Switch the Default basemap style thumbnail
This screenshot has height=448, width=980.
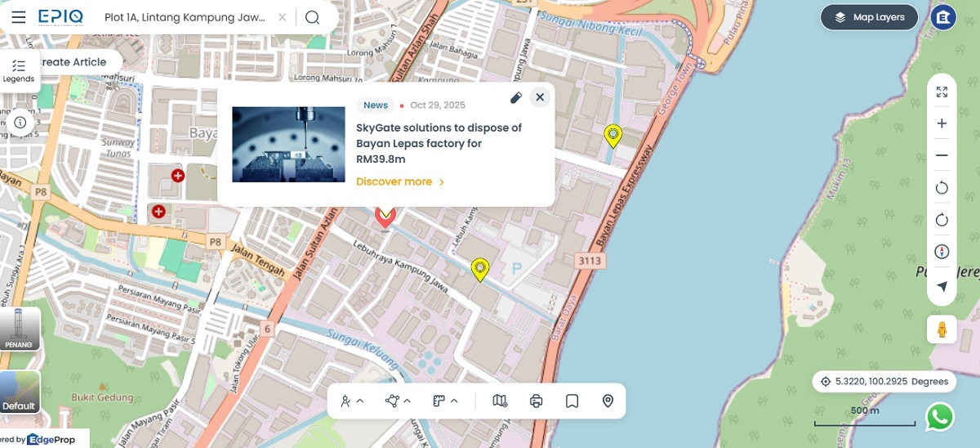tap(19, 392)
